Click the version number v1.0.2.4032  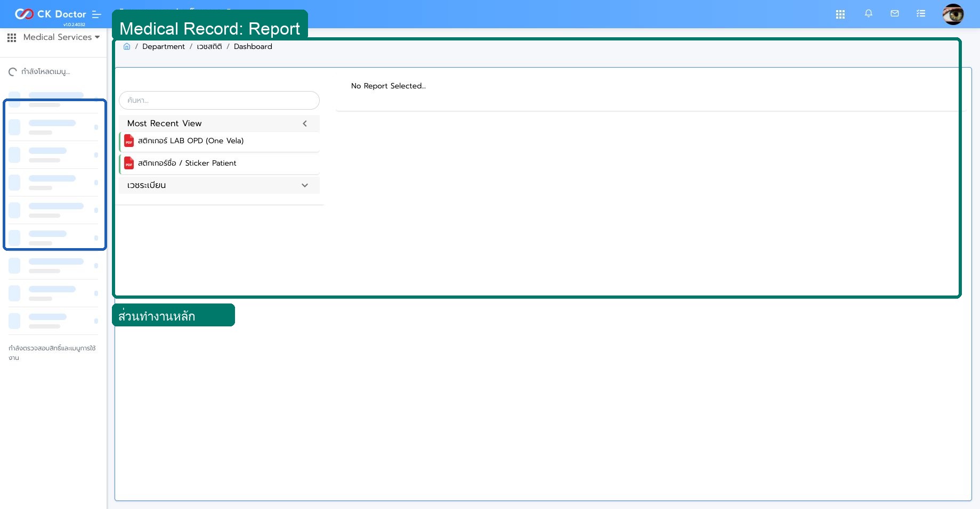(x=74, y=24)
